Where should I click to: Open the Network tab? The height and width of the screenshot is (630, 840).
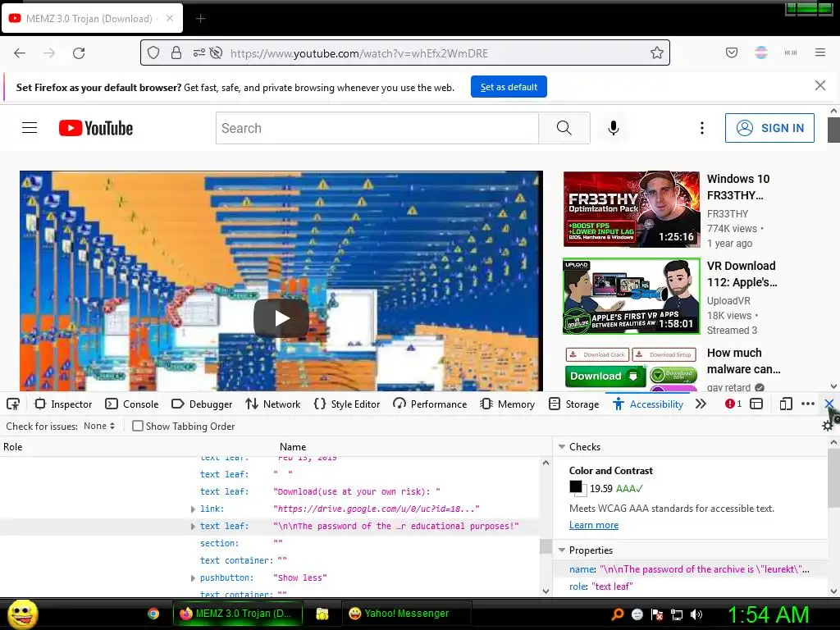coord(272,404)
